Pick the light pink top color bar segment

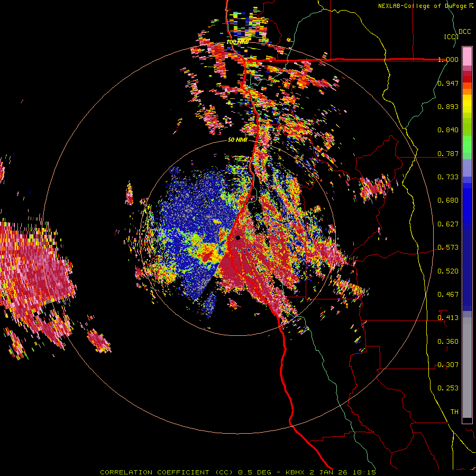pos(467,56)
